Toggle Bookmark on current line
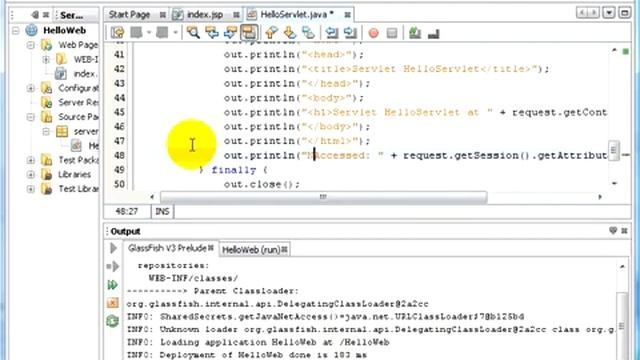640x360 pixels. [x=308, y=33]
